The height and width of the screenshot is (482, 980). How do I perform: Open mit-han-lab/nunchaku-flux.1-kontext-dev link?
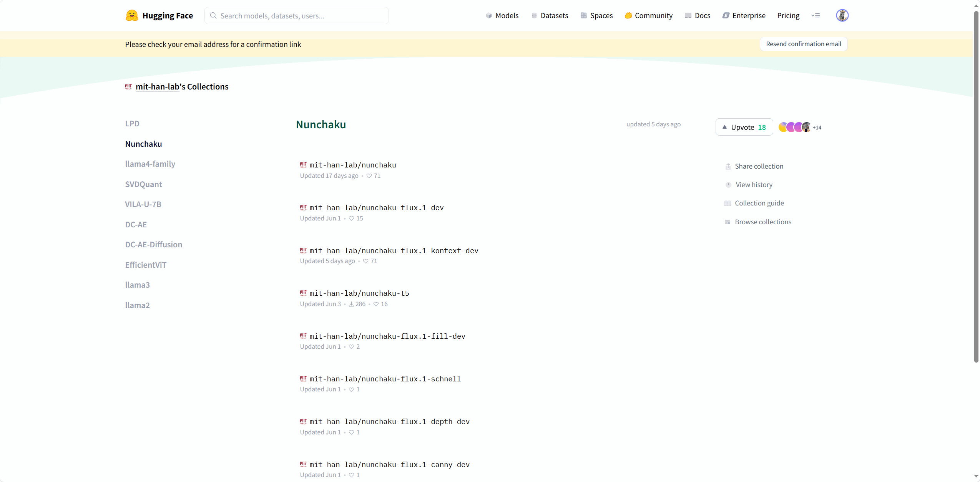394,251
